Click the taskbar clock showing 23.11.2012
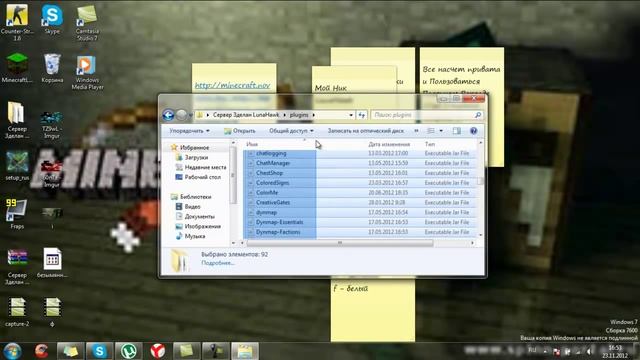 pos(615,351)
